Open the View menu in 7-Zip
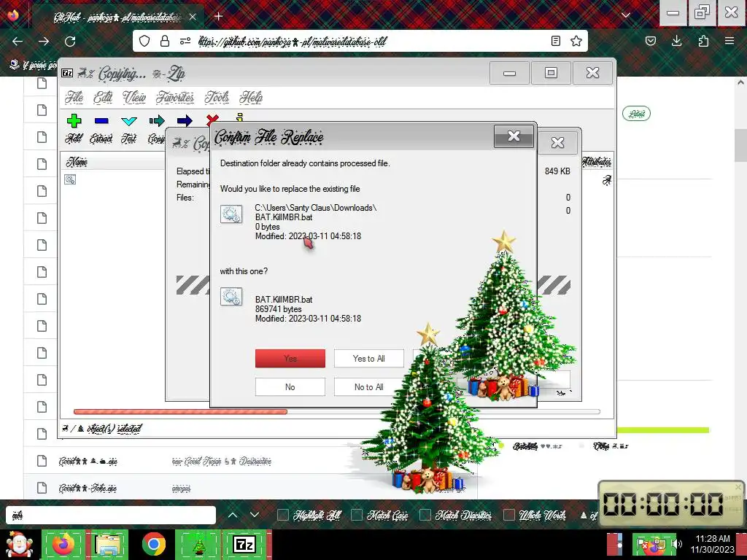The height and width of the screenshot is (560, 747). pyautogui.click(x=134, y=97)
